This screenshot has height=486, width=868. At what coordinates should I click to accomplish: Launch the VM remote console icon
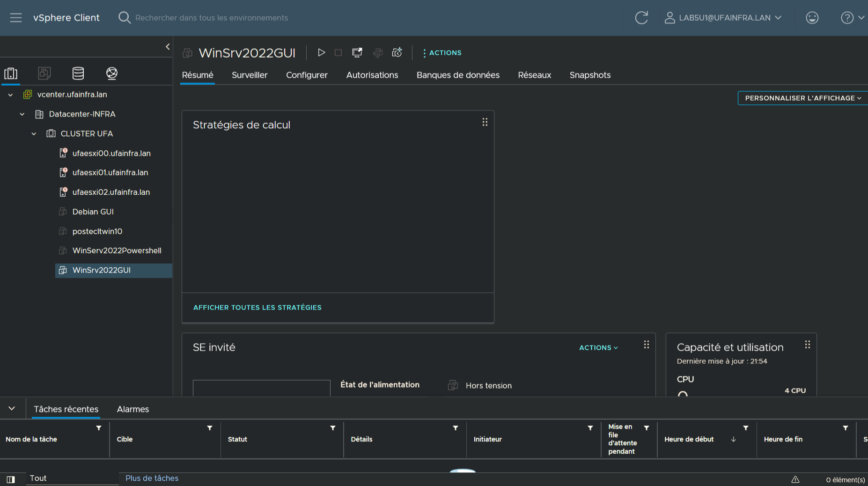[357, 52]
